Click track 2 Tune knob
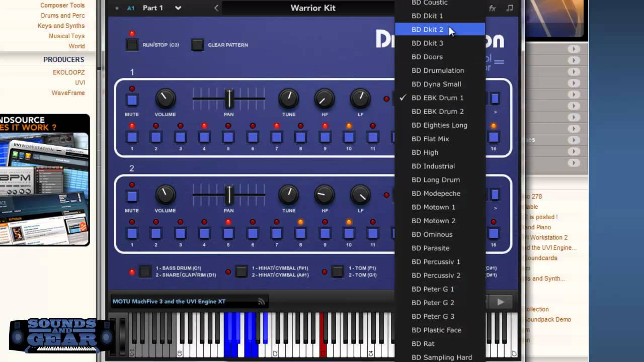Screen dimensions: 644x362 click(288, 195)
